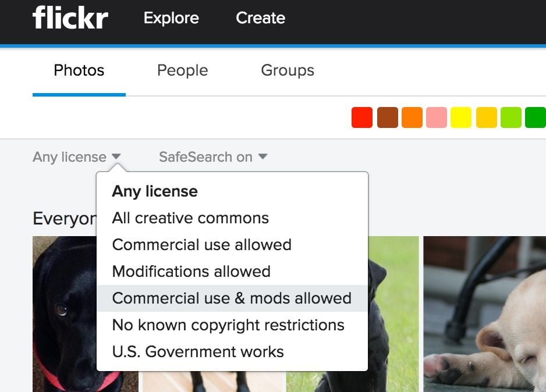Choose All creative commons license
This screenshot has width=546, height=392.
click(190, 218)
